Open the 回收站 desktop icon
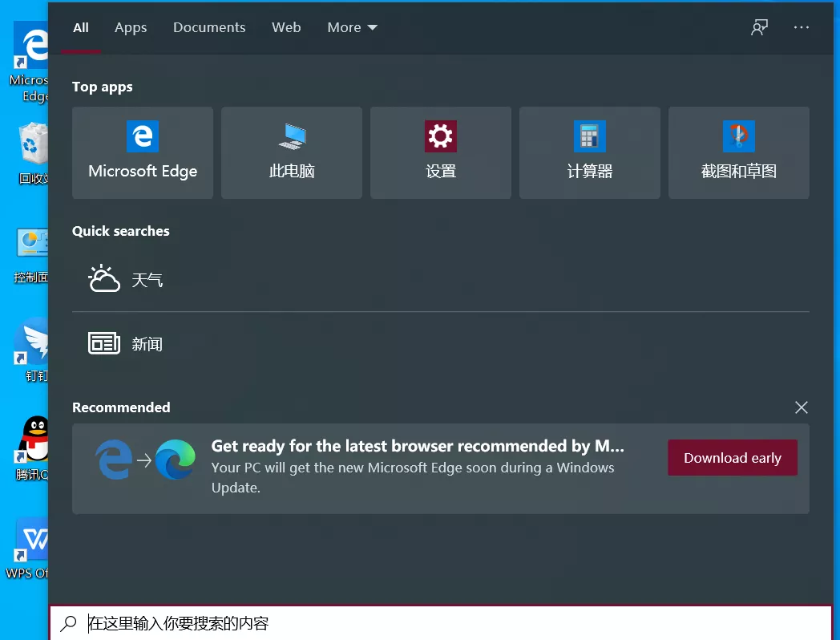840x640 pixels. pyautogui.click(x=32, y=146)
